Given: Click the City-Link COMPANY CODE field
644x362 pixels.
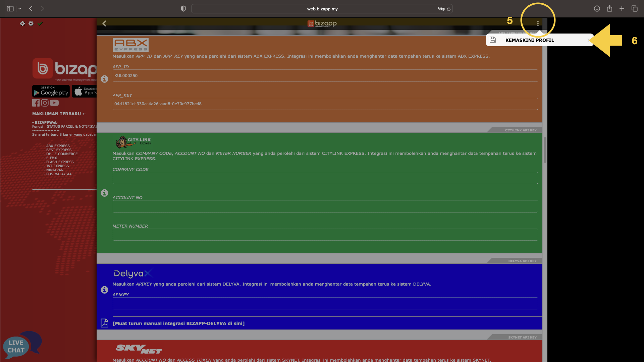Looking at the screenshot, I should tap(325, 178).
